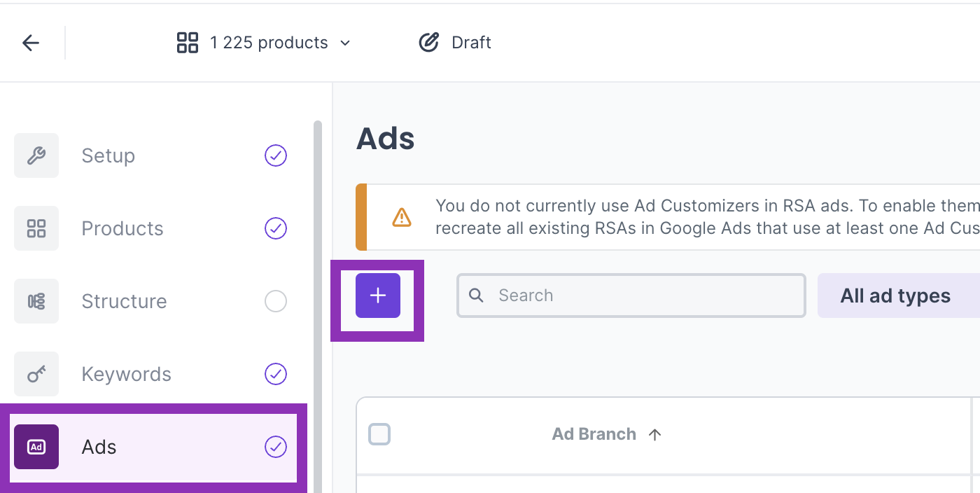Viewport: 980px width, 493px height.
Task: Click the Setup wrench icon
Action: 36,155
